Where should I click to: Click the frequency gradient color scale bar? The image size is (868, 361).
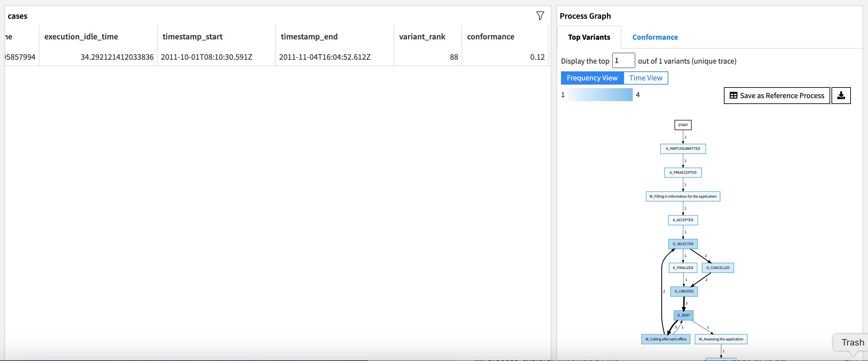tap(600, 95)
